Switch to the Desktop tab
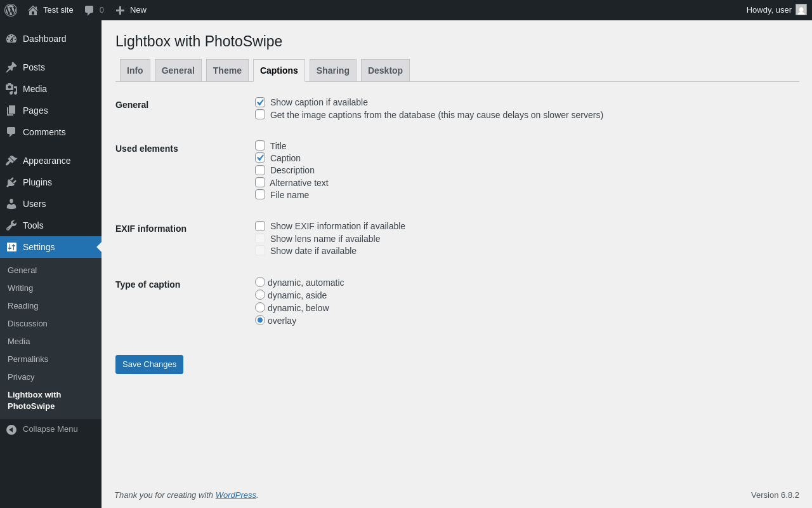812x508 pixels. tap(385, 70)
